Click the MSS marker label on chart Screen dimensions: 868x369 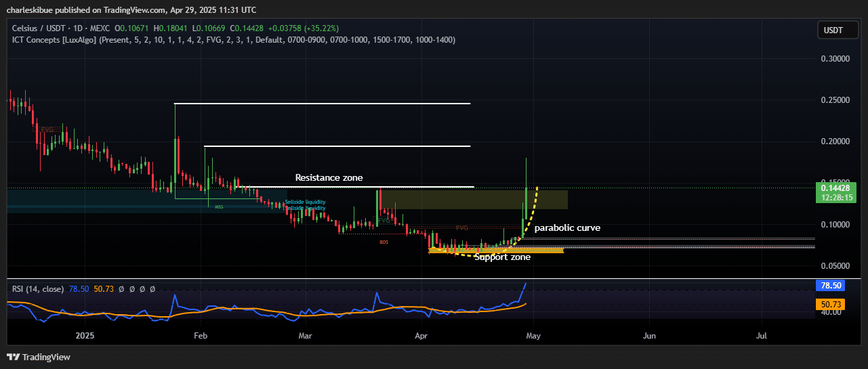pos(219,207)
